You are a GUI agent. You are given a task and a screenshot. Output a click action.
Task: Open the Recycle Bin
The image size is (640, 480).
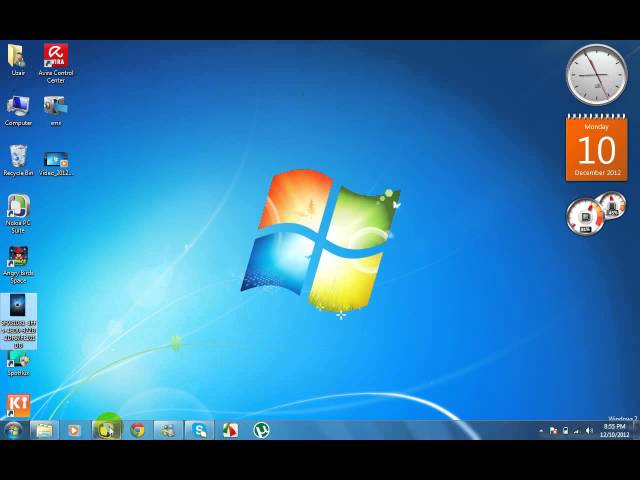pos(18,160)
